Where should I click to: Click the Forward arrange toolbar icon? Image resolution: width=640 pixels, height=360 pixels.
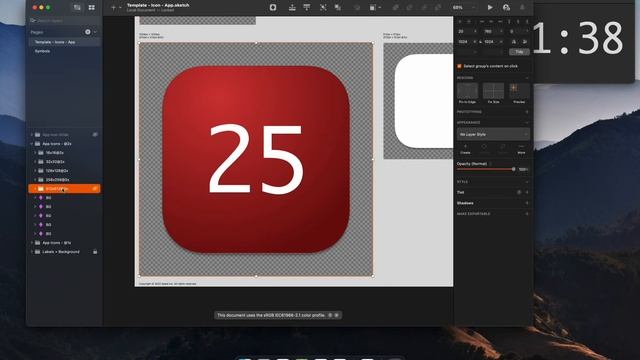pyautogui.click(x=292, y=7)
